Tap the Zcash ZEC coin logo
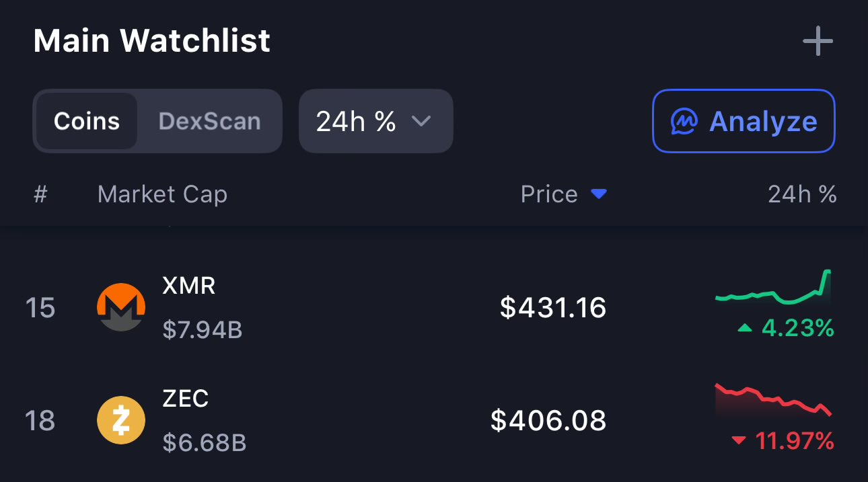This screenshot has height=482, width=868. tap(121, 420)
